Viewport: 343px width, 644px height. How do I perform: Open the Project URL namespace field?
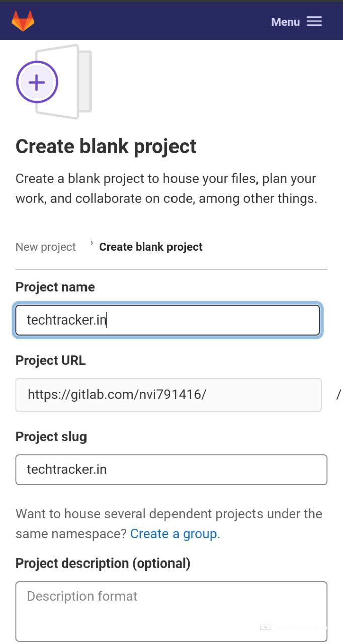click(x=168, y=394)
